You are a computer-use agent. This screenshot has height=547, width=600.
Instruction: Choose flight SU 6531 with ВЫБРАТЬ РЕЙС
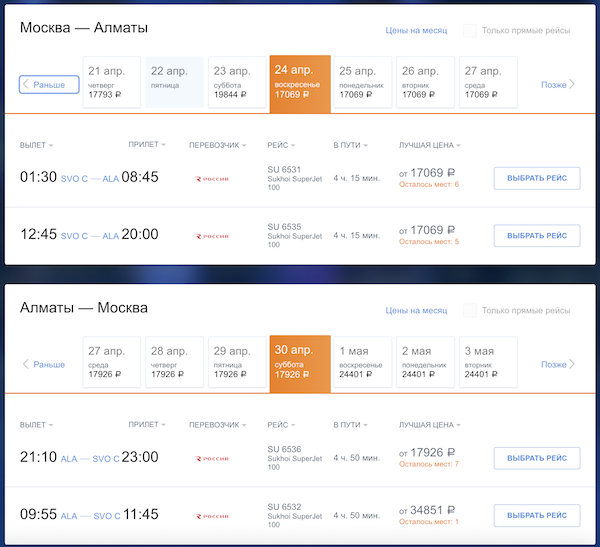(x=537, y=178)
